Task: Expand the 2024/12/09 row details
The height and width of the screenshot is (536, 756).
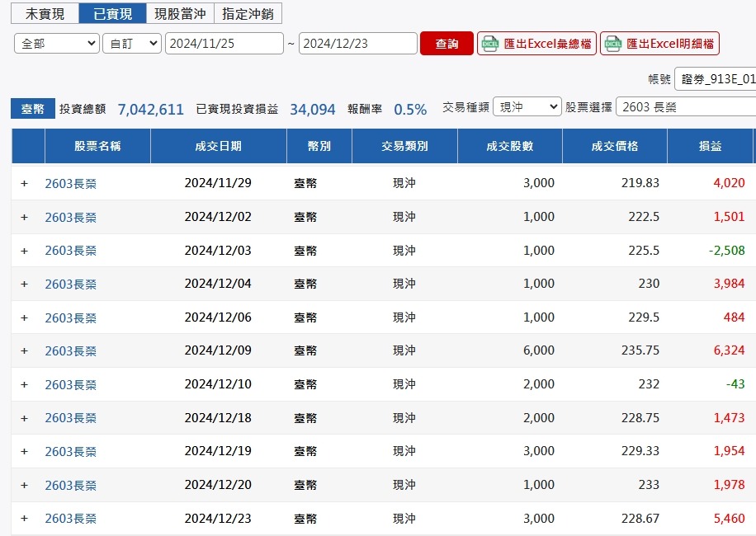Action: coord(24,350)
